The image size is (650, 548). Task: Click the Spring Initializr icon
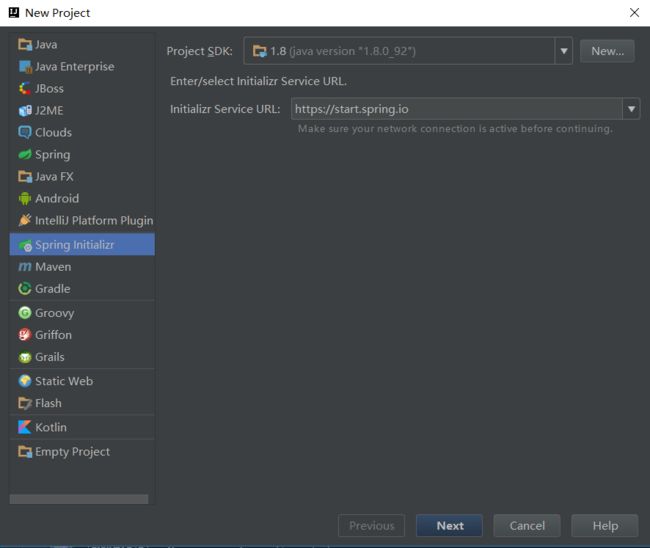click(x=25, y=245)
